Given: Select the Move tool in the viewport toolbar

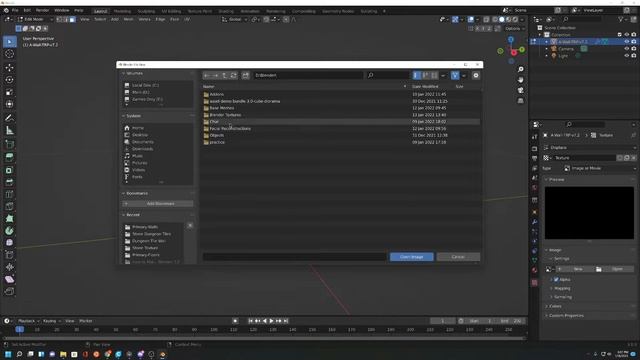Looking at the screenshot, I should 9,68.
